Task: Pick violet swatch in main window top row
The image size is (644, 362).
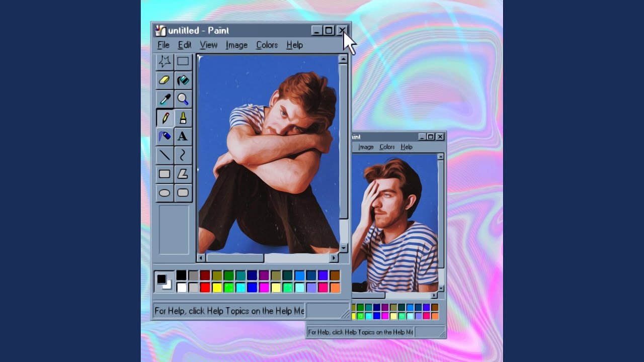Action: click(x=323, y=275)
